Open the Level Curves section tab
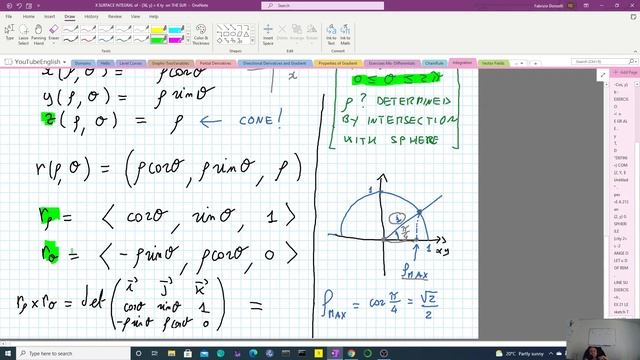Viewport: 640px width, 360px height. 131,63
